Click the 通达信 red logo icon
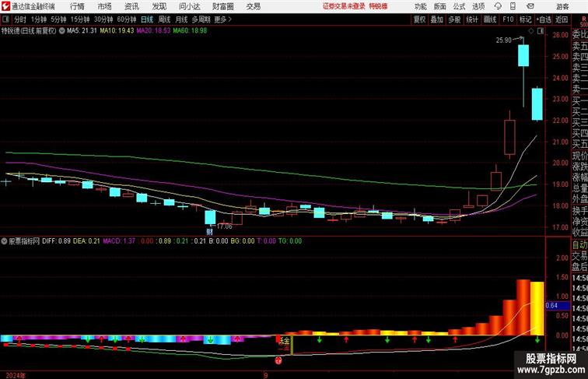Image resolution: width=588 pixels, height=379 pixels. (5, 6)
